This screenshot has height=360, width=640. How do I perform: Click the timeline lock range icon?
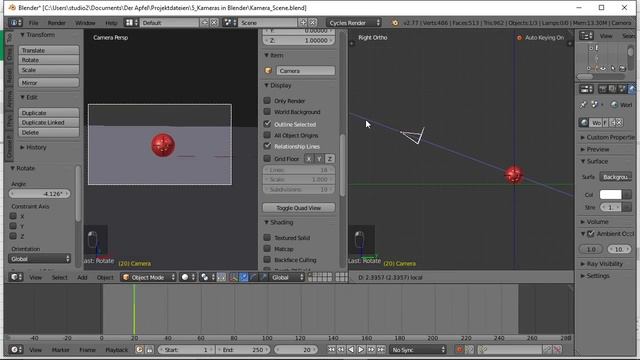click(149, 349)
